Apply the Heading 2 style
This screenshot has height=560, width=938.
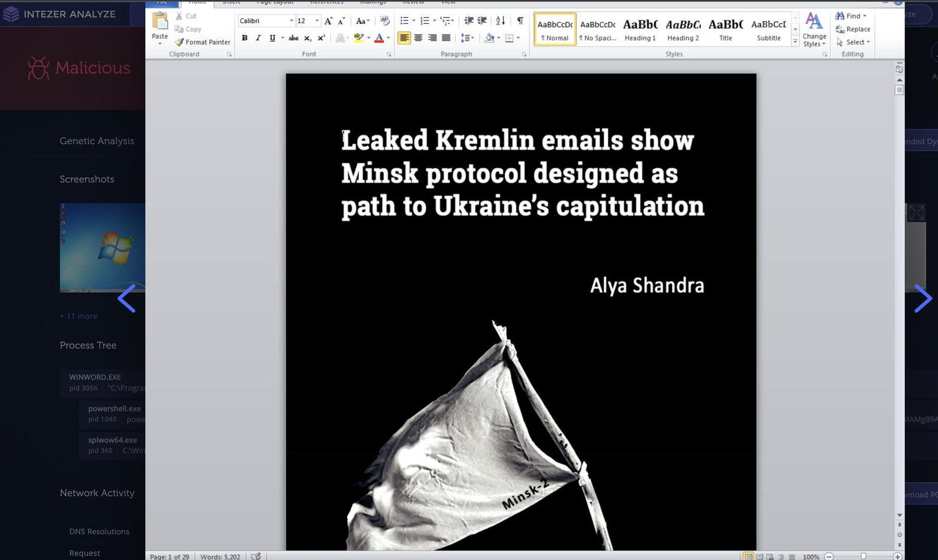coord(683,30)
